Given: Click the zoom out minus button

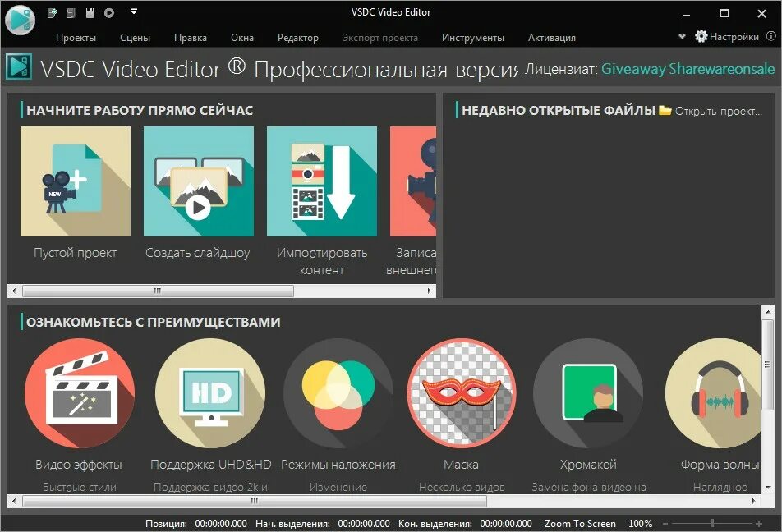Looking at the screenshot, I should 665,524.
